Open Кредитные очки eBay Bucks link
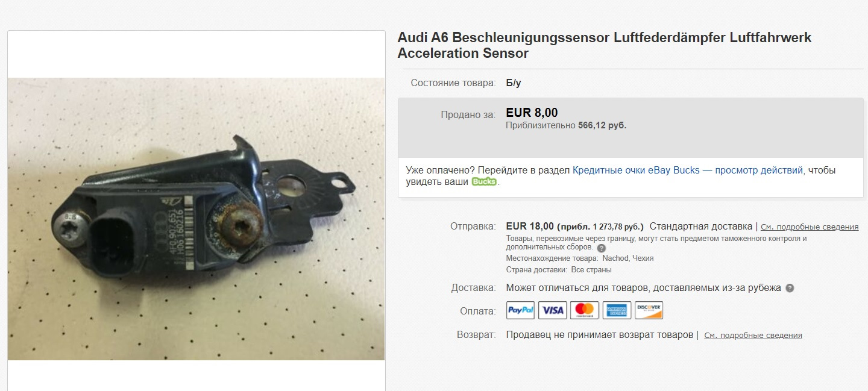868x391 pixels. click(x=688, y=170)
